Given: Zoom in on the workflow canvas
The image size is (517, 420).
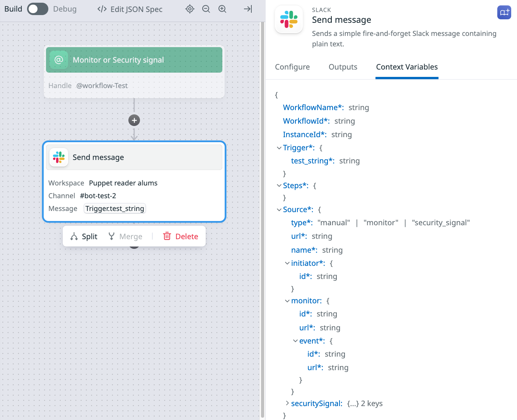Looking at the screenshot, I should tap(222, 9).
